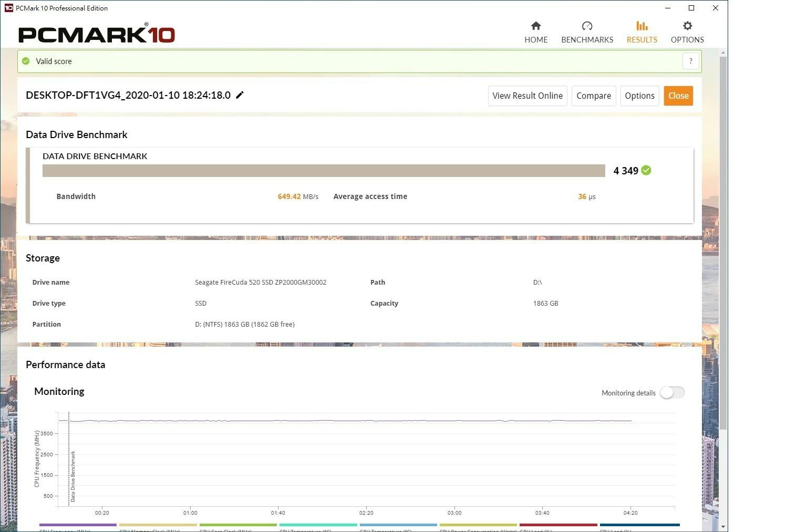Click the dark blue legend color swatch
The width and height of the screenshot is (807, 532).
pos(639,525)
